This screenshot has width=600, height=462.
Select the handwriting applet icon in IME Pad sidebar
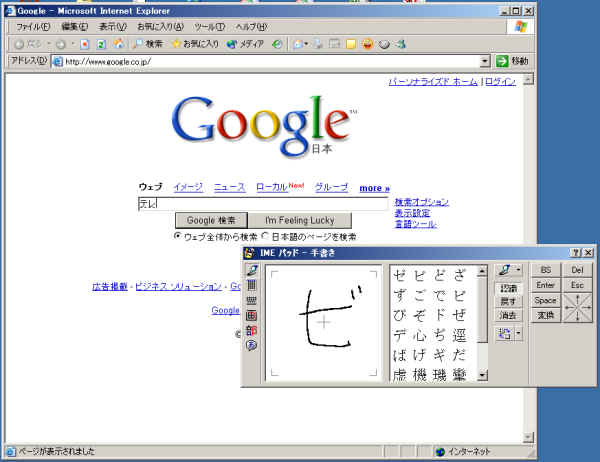point(252,270)
